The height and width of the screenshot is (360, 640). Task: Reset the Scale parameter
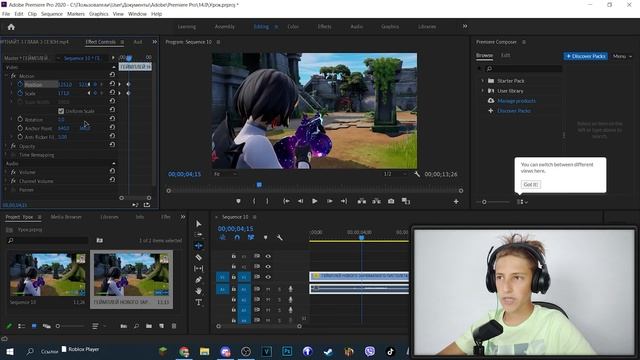tap(112, 93)
